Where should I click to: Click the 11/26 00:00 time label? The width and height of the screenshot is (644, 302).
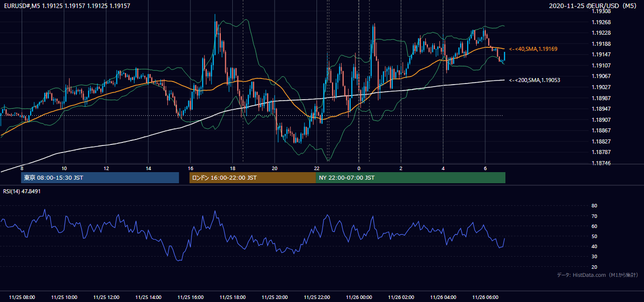(359, 297)
